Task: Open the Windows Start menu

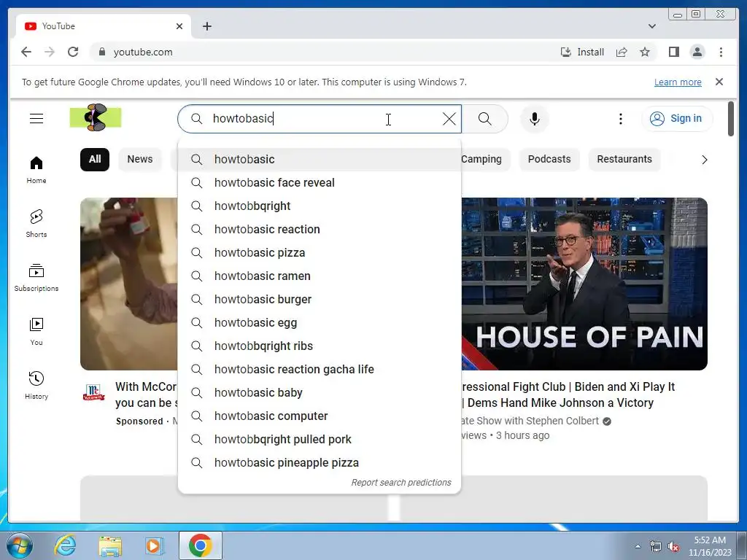Action: (x=20, y=545)
